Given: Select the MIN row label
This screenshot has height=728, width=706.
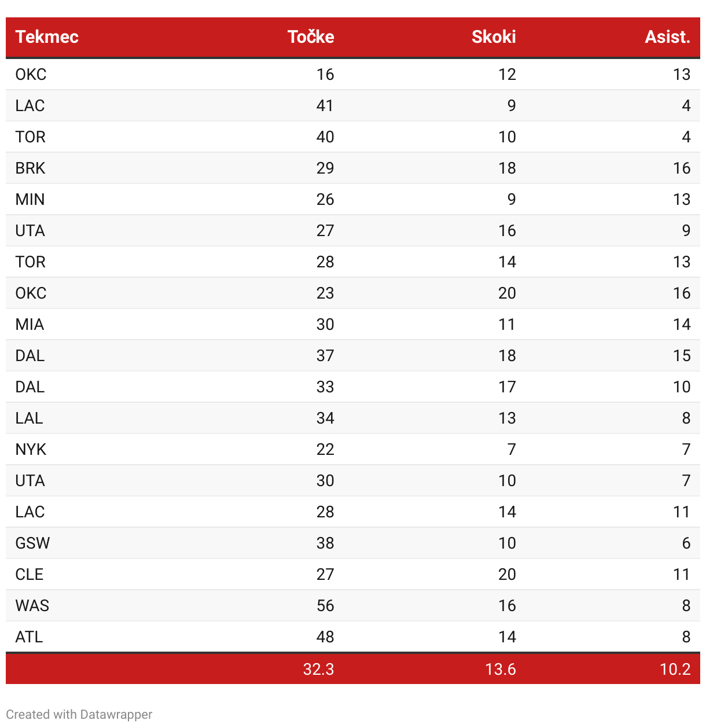Looking at the screenshot, I should click(30, 200).
